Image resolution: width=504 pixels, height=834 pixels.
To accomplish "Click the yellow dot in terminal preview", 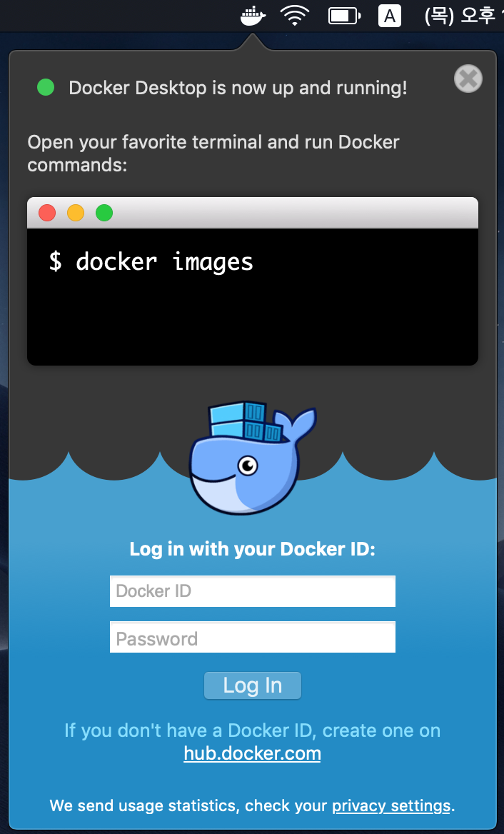I will (x=76, y=213).
